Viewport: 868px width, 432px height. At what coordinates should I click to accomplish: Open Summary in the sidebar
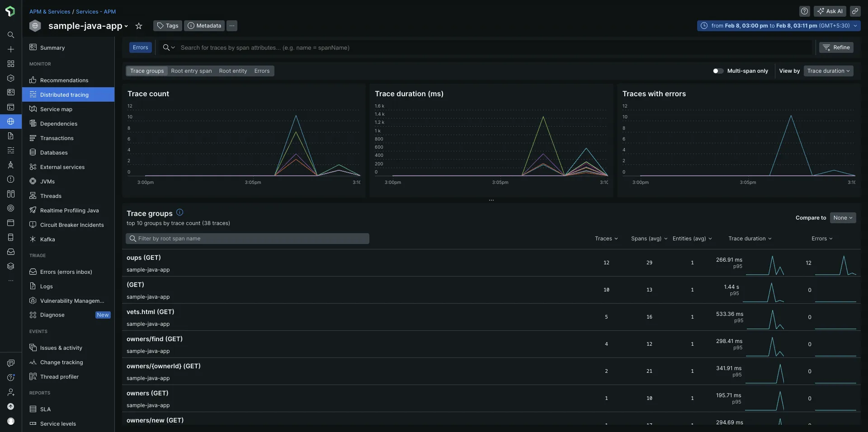(68, 47)
